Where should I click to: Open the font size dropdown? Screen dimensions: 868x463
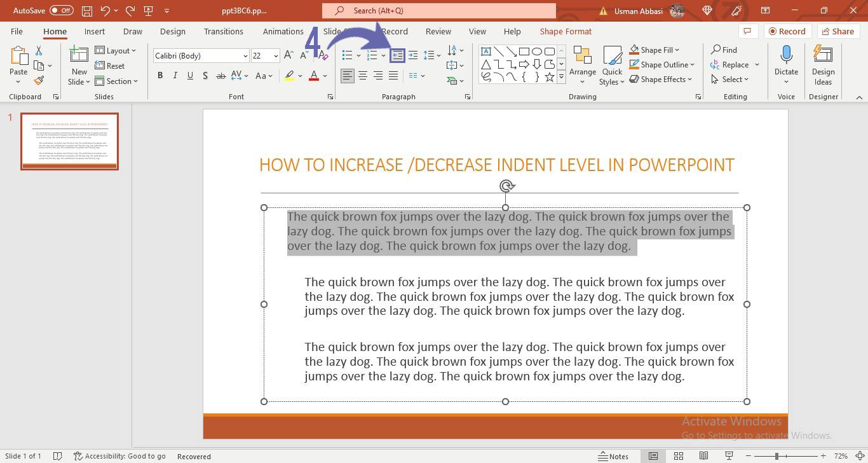276,55
